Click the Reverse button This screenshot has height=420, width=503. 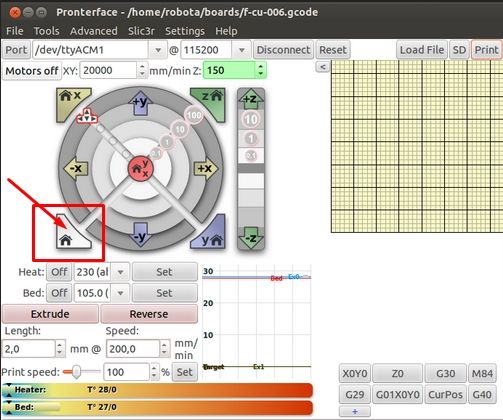149,314
